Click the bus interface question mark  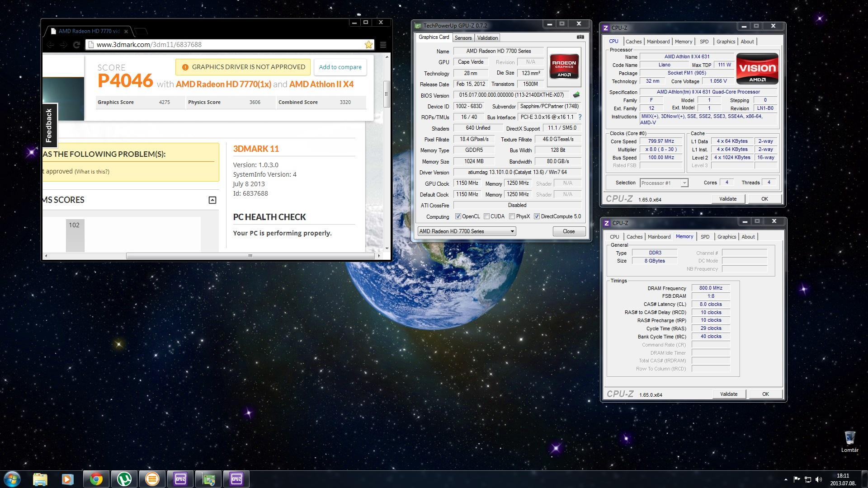click(x=580, y=117)
